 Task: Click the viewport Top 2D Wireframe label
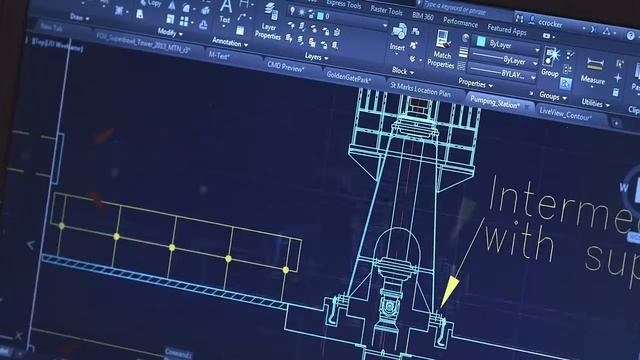(x=56, y=44)
